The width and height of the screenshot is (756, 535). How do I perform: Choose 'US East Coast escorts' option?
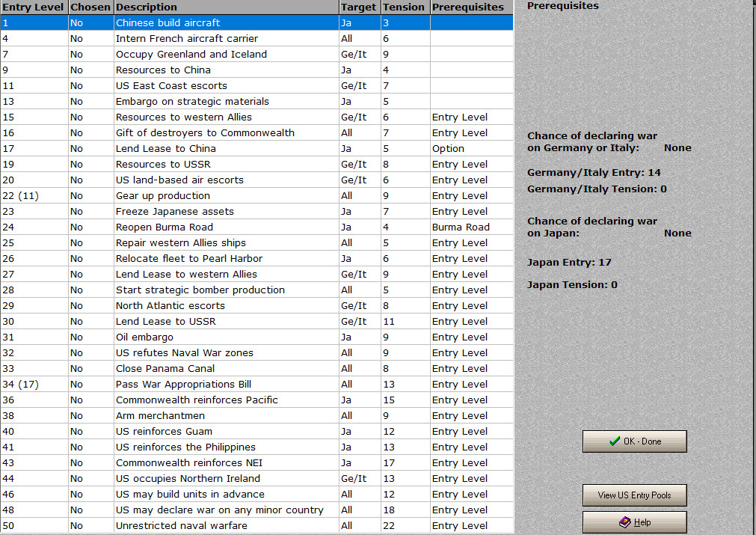click(x=256, y=86)
